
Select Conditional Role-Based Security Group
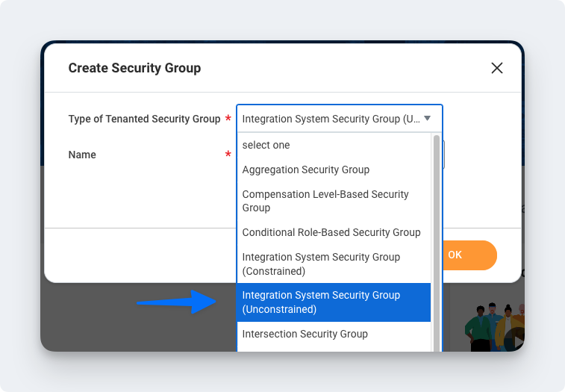click(331, 232)
